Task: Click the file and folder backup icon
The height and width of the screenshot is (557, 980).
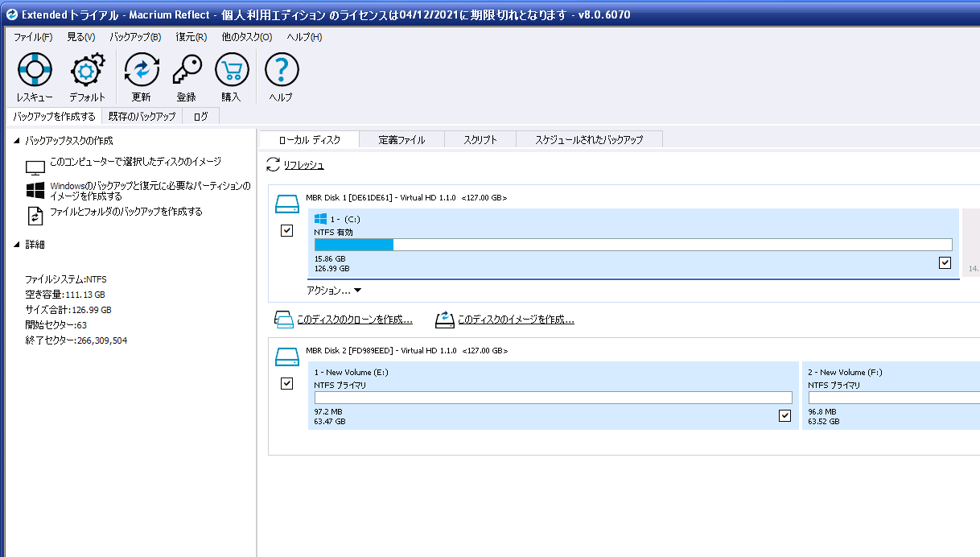Action: (35, 215)
